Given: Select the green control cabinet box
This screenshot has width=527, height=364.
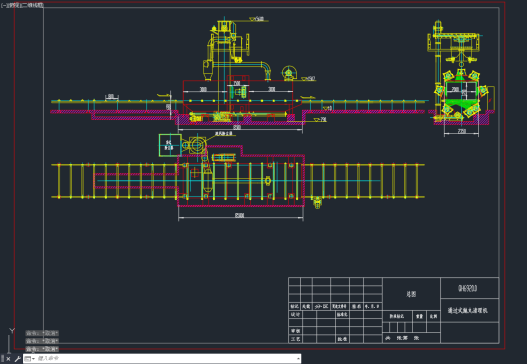Looking at the screenshot, I should click(x=170, y=145).
